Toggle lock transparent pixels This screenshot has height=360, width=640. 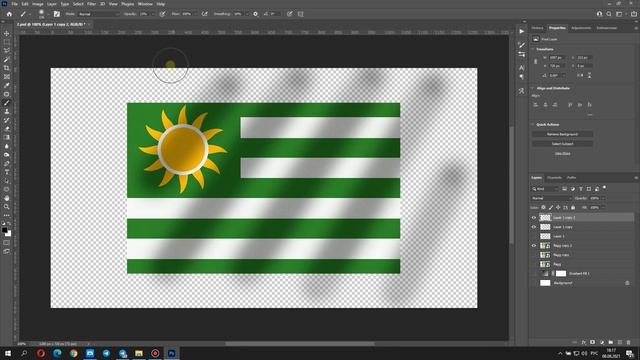[543, 208]
